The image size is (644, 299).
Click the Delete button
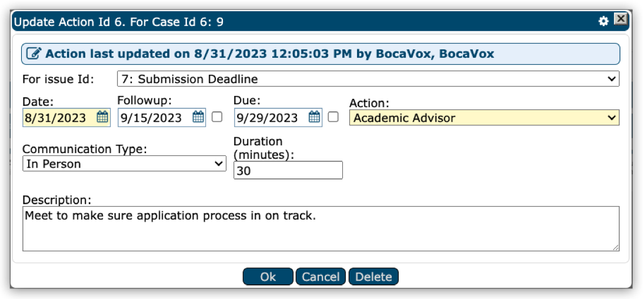373,277
